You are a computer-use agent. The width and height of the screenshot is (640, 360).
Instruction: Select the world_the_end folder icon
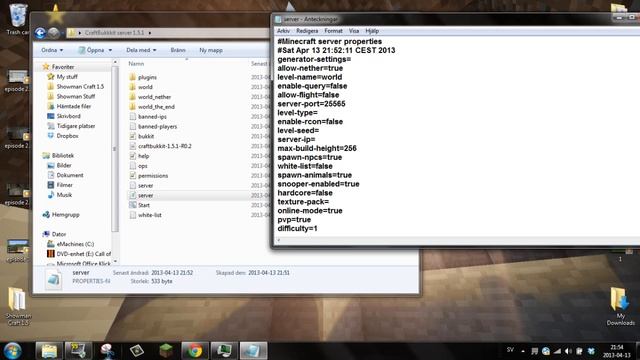click(133, 107)
